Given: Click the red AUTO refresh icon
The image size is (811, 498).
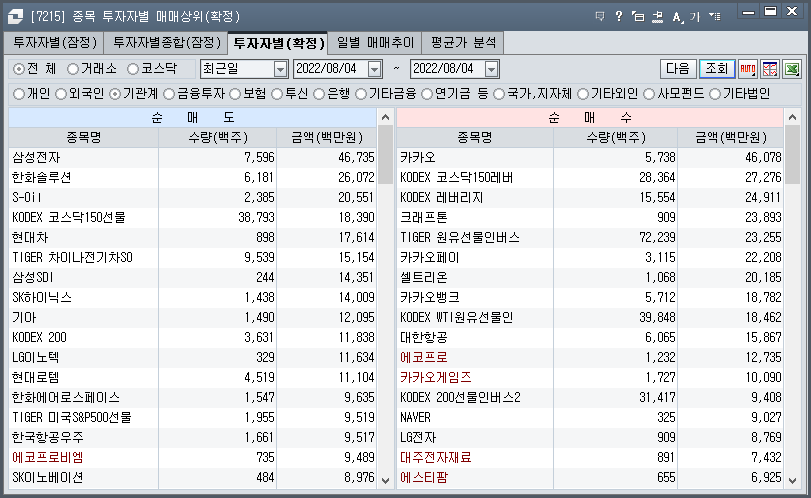Looking at the screenshot, I should 748,69.
